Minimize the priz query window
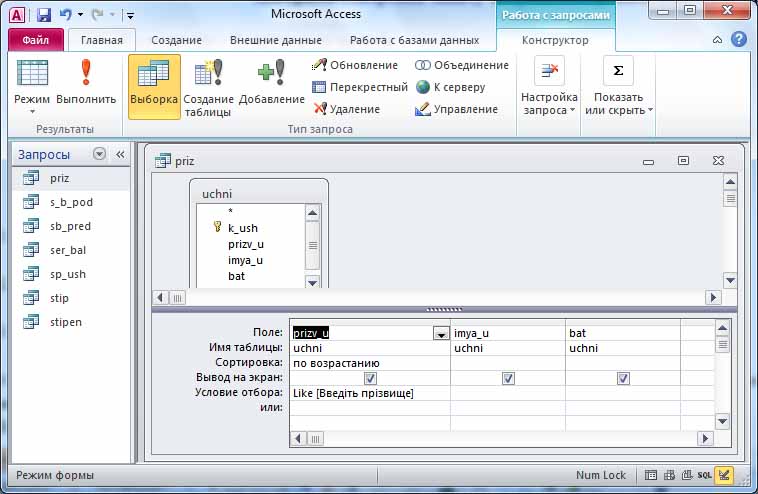 pos(649,161)
